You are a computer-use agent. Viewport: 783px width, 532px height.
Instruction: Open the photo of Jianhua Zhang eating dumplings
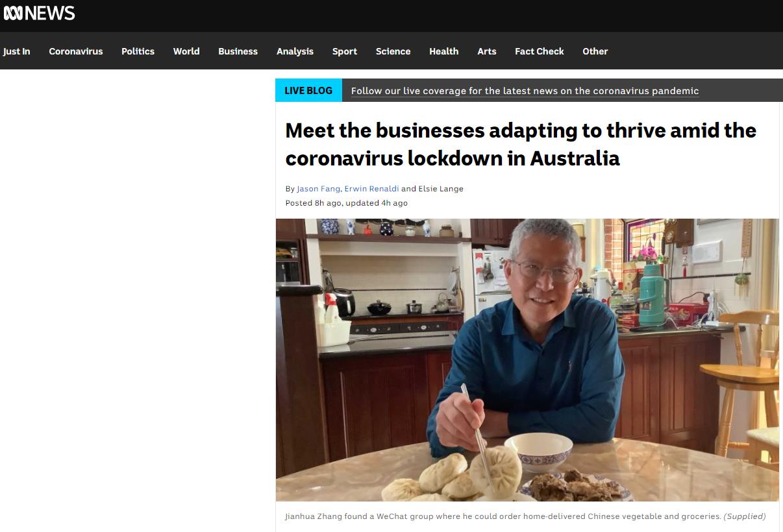click(x=527, y=360)
